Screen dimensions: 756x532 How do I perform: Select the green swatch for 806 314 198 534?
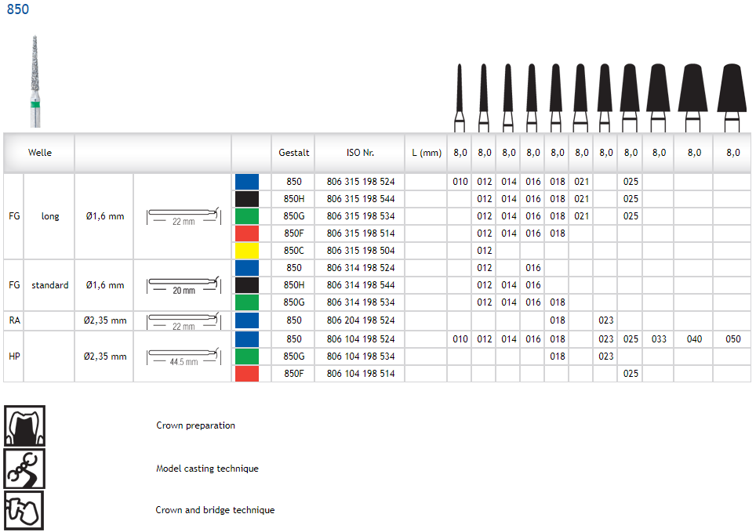246,302
